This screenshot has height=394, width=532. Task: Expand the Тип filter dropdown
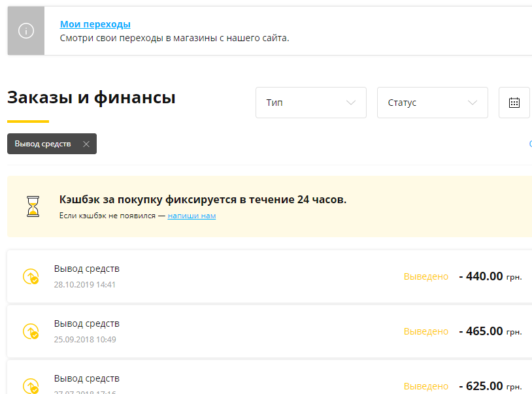[x=310, y=103]
